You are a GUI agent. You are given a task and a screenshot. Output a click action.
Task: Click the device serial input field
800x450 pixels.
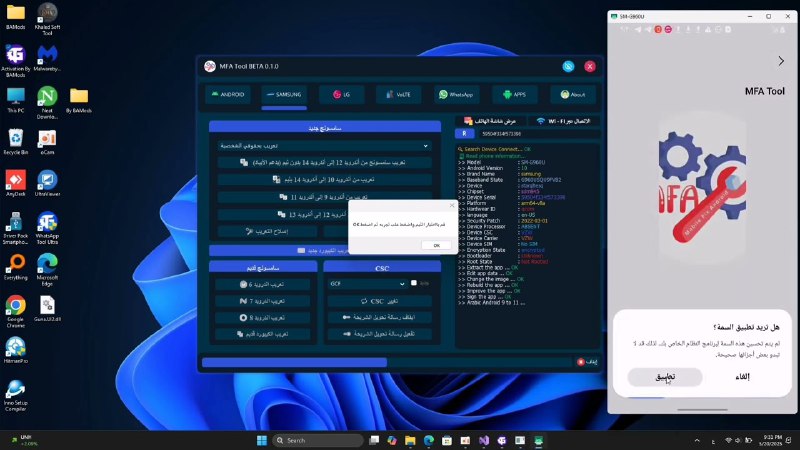[x=537, y=134]
